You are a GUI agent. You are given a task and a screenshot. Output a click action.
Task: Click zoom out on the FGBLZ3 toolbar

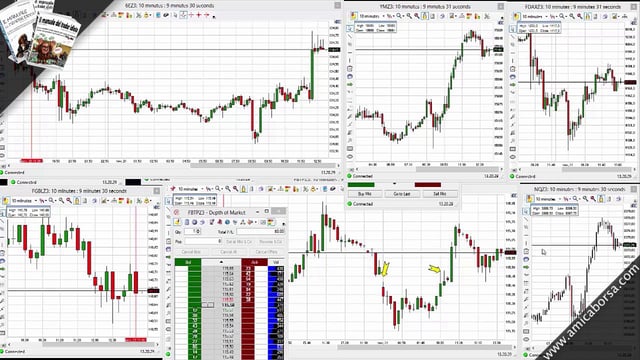(69, 200)
